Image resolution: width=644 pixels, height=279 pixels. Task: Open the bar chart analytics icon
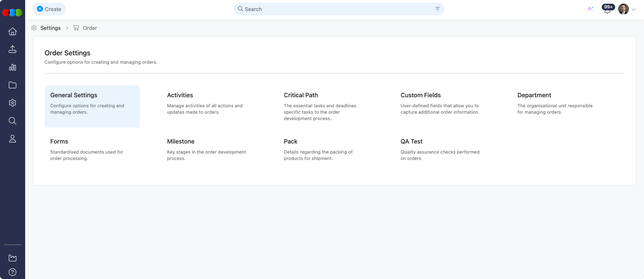12,67
